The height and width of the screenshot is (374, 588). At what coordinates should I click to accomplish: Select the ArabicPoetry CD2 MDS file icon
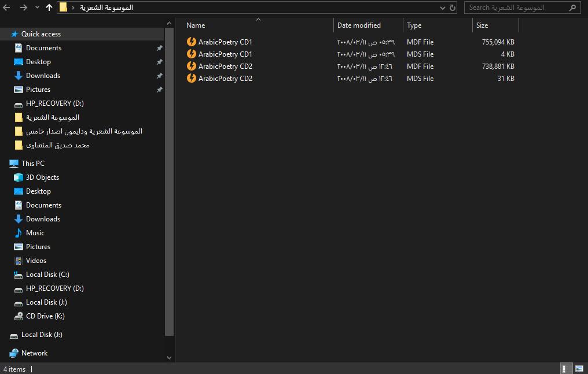point(192,78)
